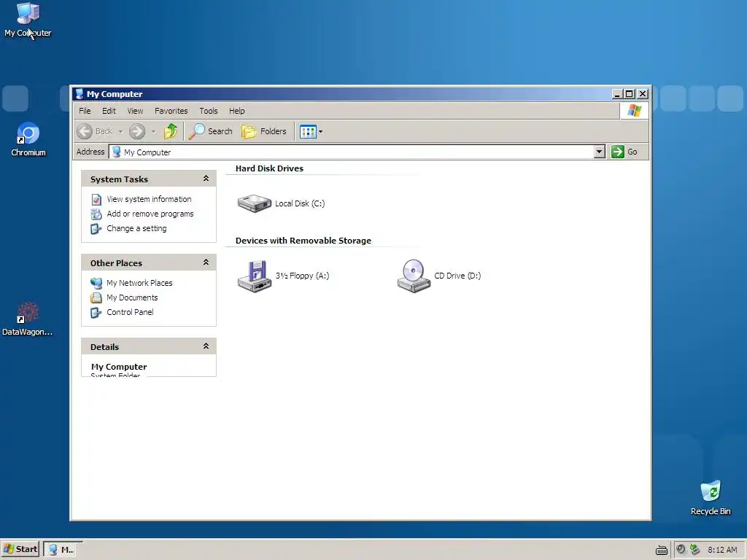Open the Back history dropdown arrow
Image resolution: width=747 pixels, height=560 pixels.
pos(120,131)
